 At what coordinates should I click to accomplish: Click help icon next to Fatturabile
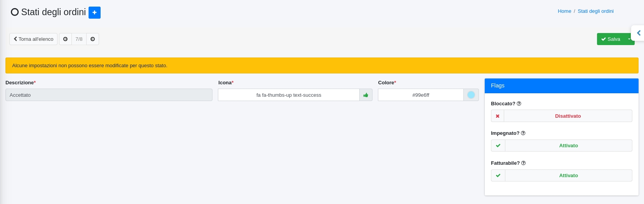[x=523, y=163]
